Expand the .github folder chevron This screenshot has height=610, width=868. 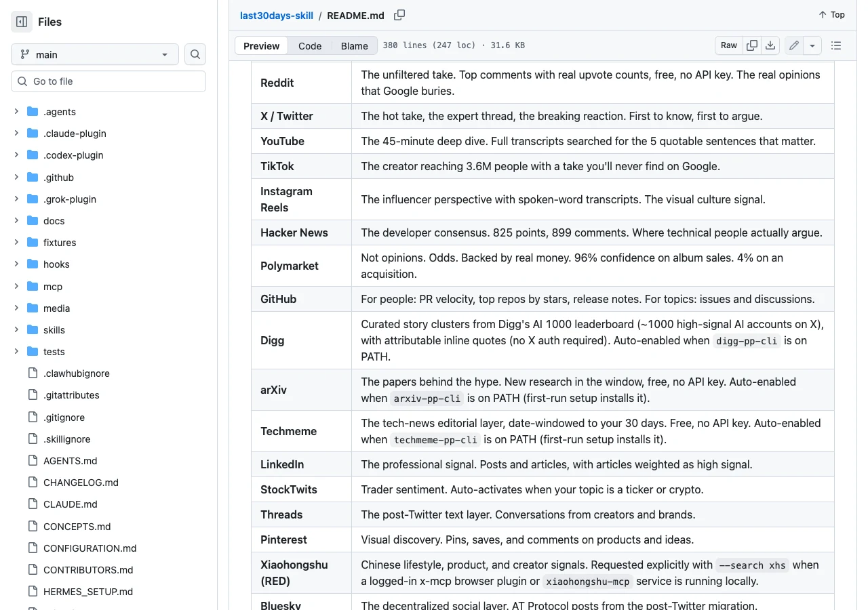pos(16,177)
